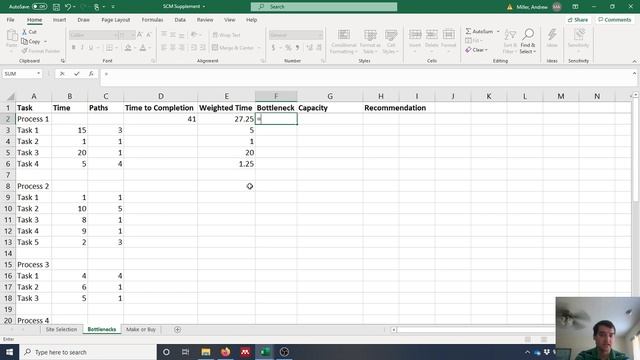Viewport: 640px width, 360px height.
Task: Open the Borders button
Action: pos(109,48)
